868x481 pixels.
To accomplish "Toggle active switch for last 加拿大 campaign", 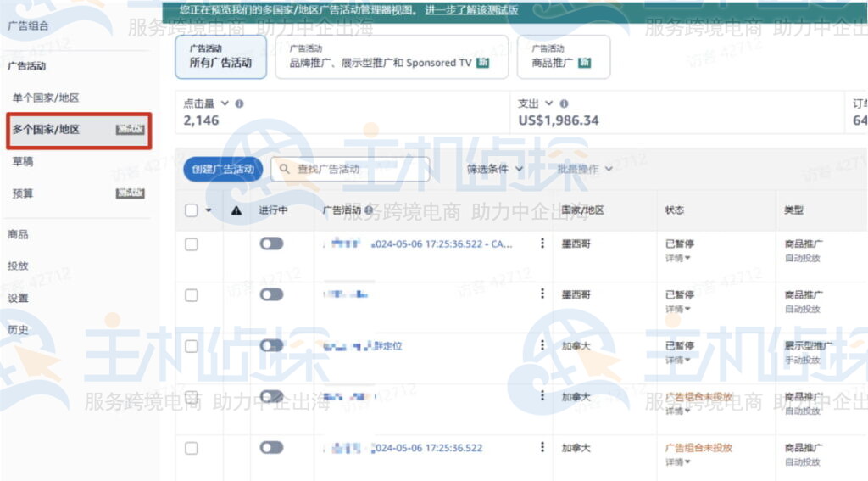I will pos(271,448).
